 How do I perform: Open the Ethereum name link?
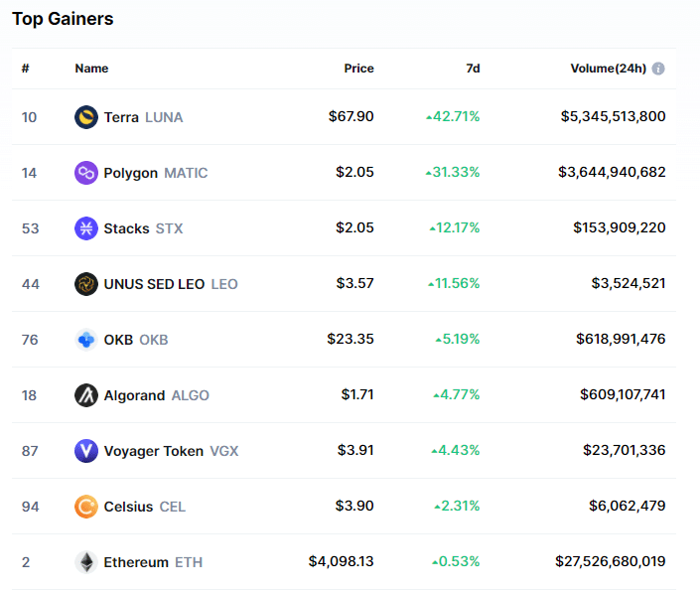click(x=136, y=562)
